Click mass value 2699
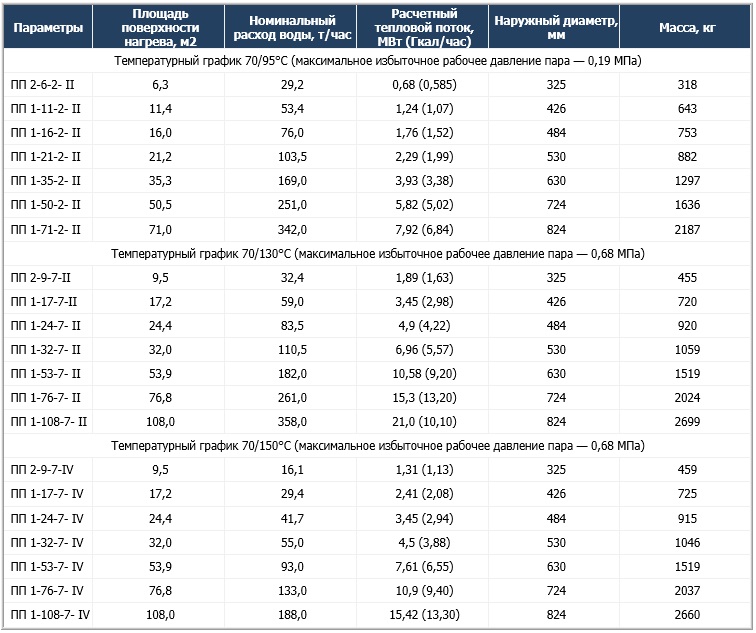The width and height of the screenshot is (756, 633). [687, 422]
